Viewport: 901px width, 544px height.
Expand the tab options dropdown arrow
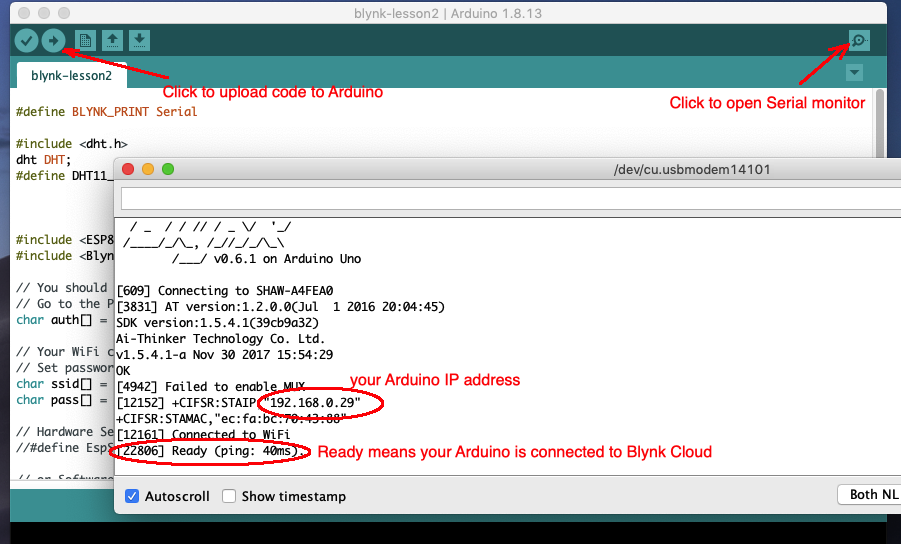[x=854, y=72]
